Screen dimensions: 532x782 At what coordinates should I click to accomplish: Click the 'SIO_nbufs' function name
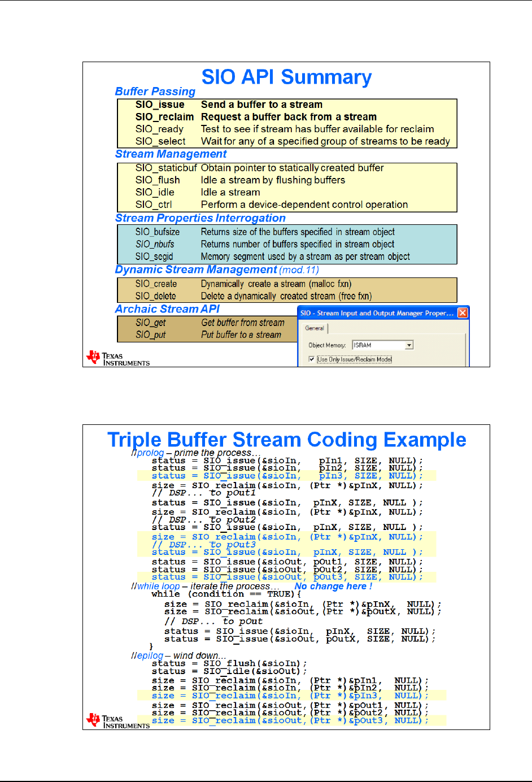155,244
